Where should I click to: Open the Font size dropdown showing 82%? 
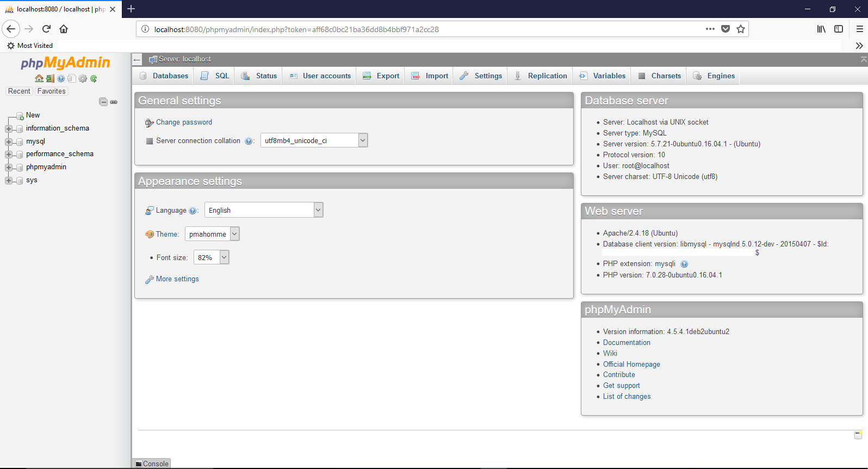click(x=211, y=257)
